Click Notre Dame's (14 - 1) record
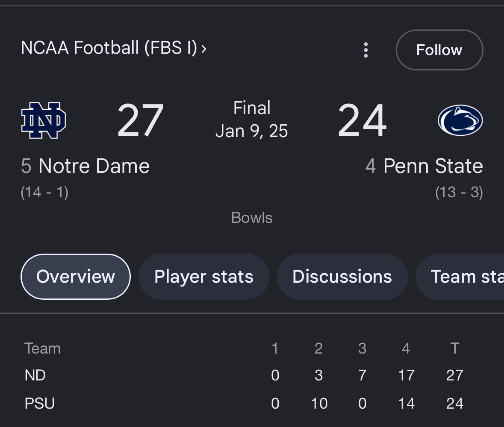The width and height of the screenshot is (504, 427). tap(44, 193)
